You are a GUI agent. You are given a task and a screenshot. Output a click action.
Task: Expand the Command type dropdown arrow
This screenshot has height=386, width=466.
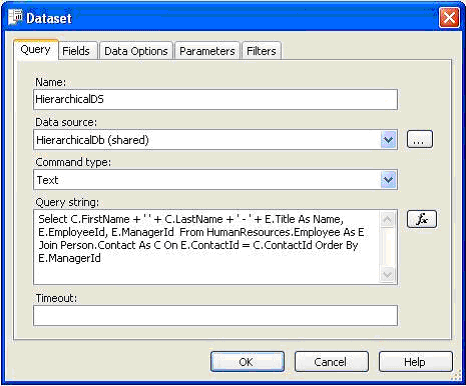[388, 180]
